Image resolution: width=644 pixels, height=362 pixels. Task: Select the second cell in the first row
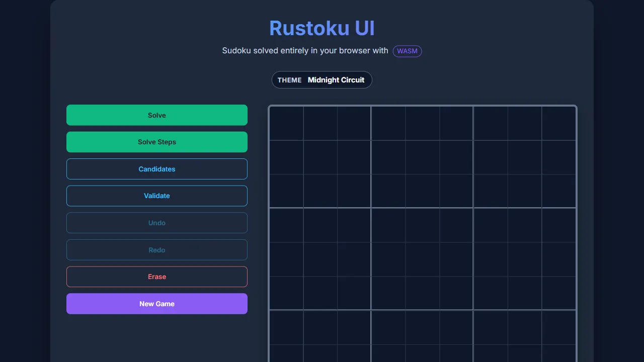coord(320,123)
